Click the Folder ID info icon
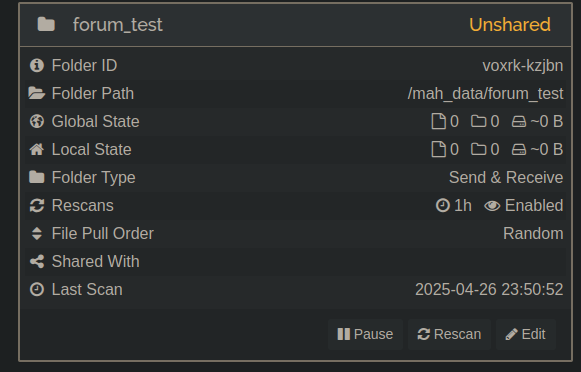 37,65
